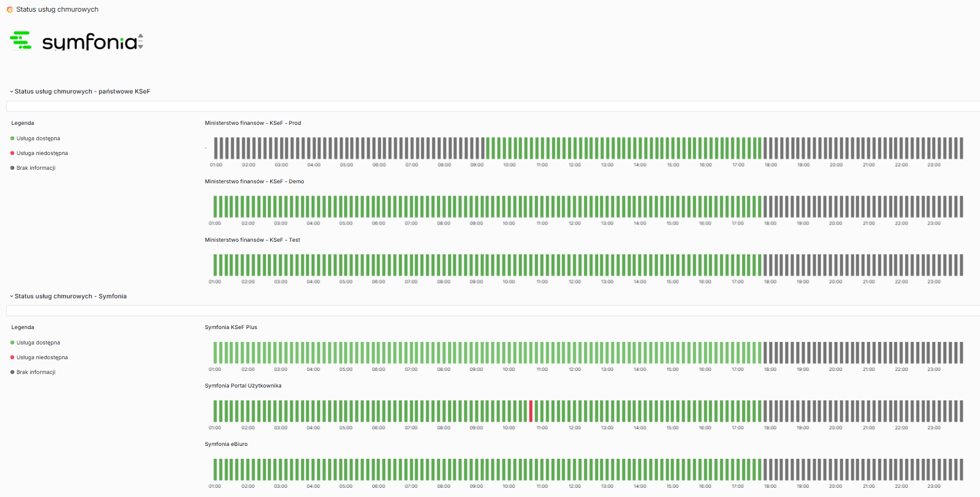Click the red outage bar in Portal Użytkownika
Screen dimensions: 980x497
click(x=531, y=411)
